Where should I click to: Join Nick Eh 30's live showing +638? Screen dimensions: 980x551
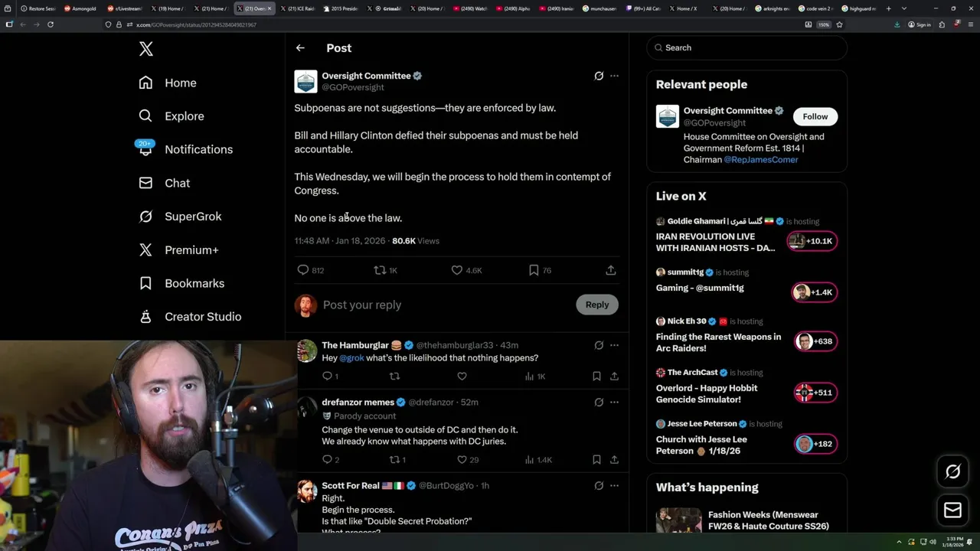tap(816, 341)
